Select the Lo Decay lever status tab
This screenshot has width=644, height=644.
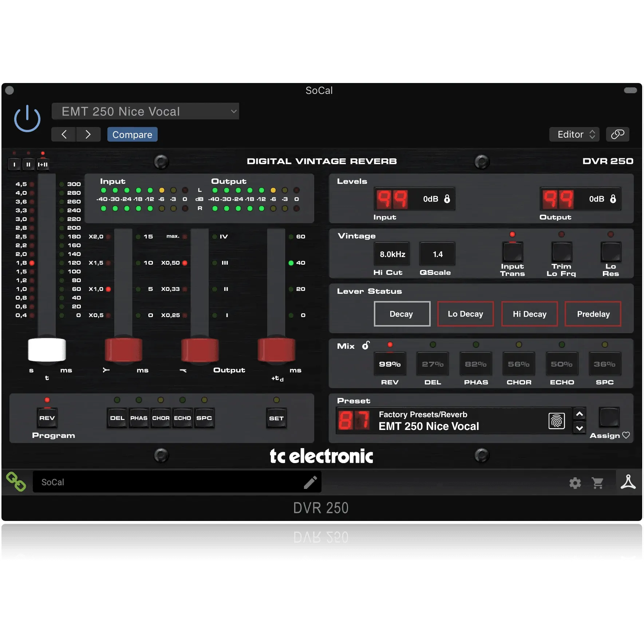(466, 314)
